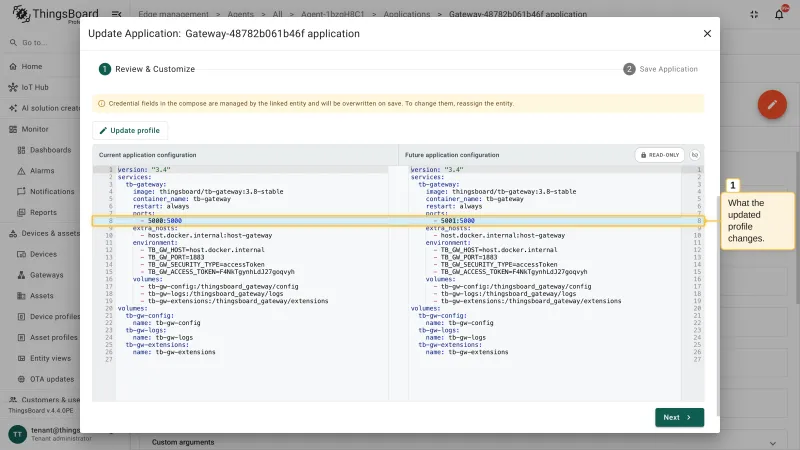Click the 5000:5000 port line in current config
Image resolution: width=800 pixels, height=450 pixels.
tap(165, 221)
